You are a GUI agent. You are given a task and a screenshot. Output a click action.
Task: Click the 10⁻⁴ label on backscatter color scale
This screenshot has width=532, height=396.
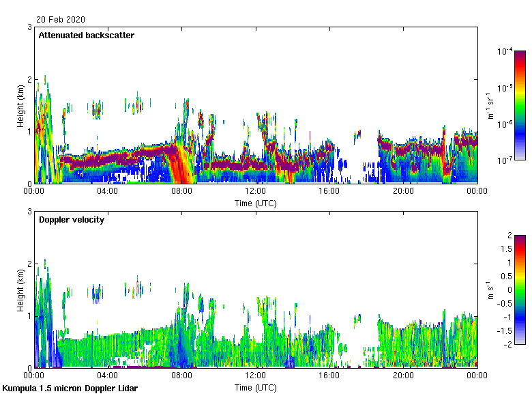click(x=505, y=52)
